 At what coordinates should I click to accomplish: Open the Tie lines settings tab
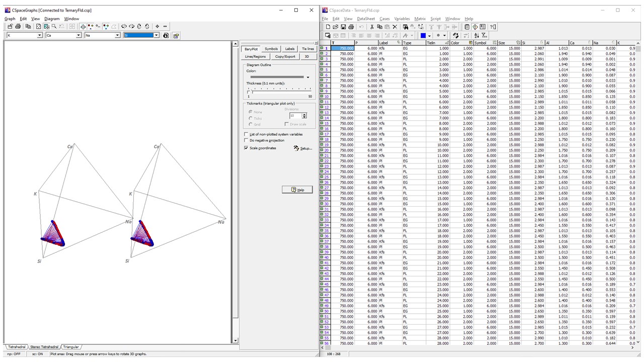(x=307, y=49)
